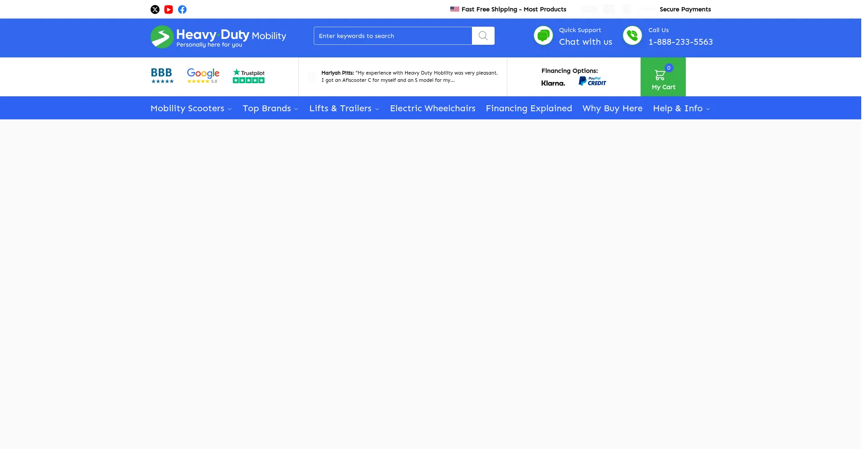The width and height of the screenshot is (868, 449).
Task: Click the green phone call icon
Action: click(632, 36)
